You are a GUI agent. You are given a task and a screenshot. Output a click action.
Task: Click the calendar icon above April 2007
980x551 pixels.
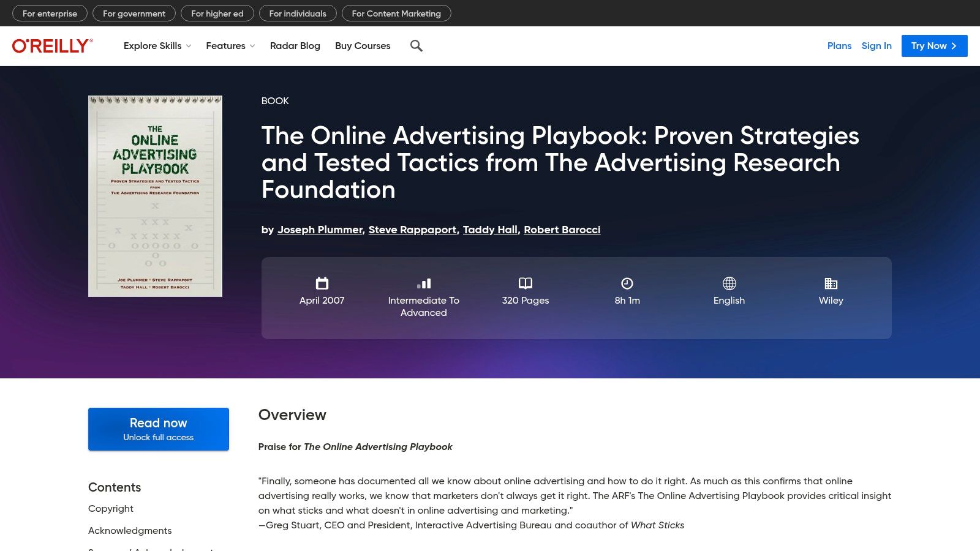pos(322,283)
